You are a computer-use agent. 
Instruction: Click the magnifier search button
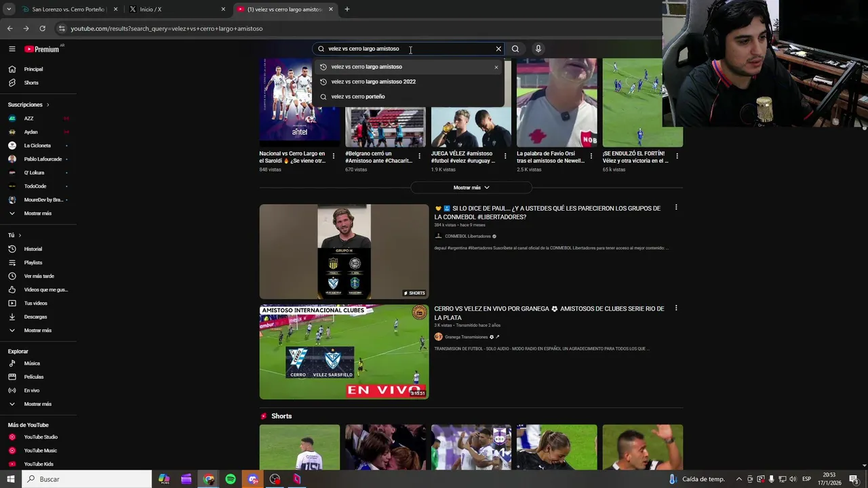515,49
